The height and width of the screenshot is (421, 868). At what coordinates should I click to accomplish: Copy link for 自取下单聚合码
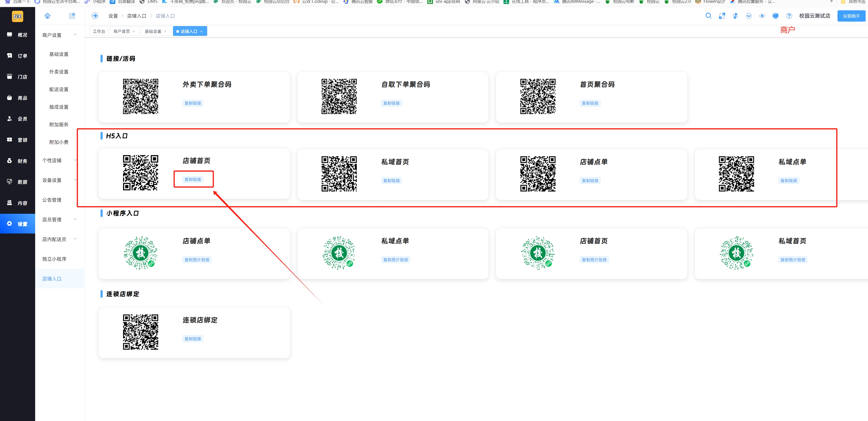(x=391, y=103)
